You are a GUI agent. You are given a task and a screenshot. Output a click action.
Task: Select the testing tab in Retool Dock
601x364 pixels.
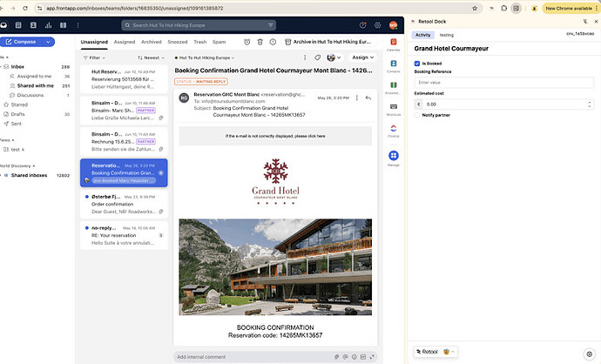click(446, 35)
